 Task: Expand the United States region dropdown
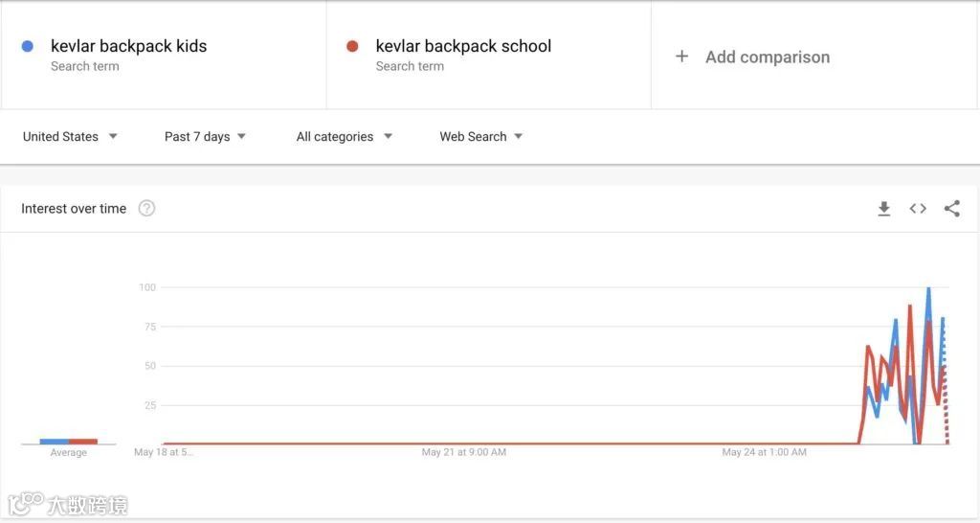70,136
